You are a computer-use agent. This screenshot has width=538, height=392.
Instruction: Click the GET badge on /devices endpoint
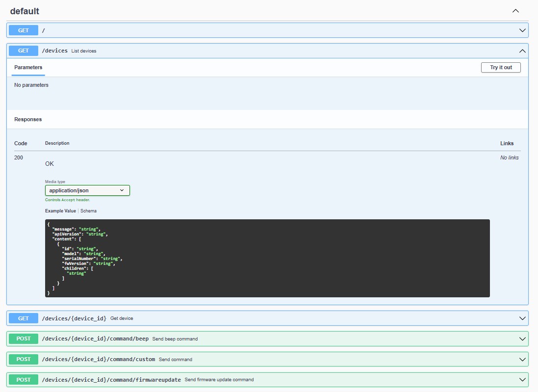(x=23, y=51)
